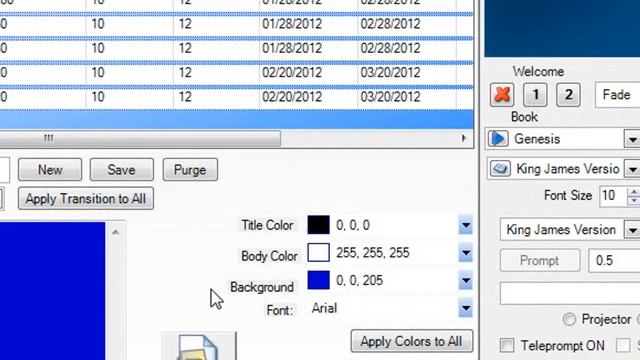Click the Welcome label
This screenshot has height=360, width=640.
(538, 71)
